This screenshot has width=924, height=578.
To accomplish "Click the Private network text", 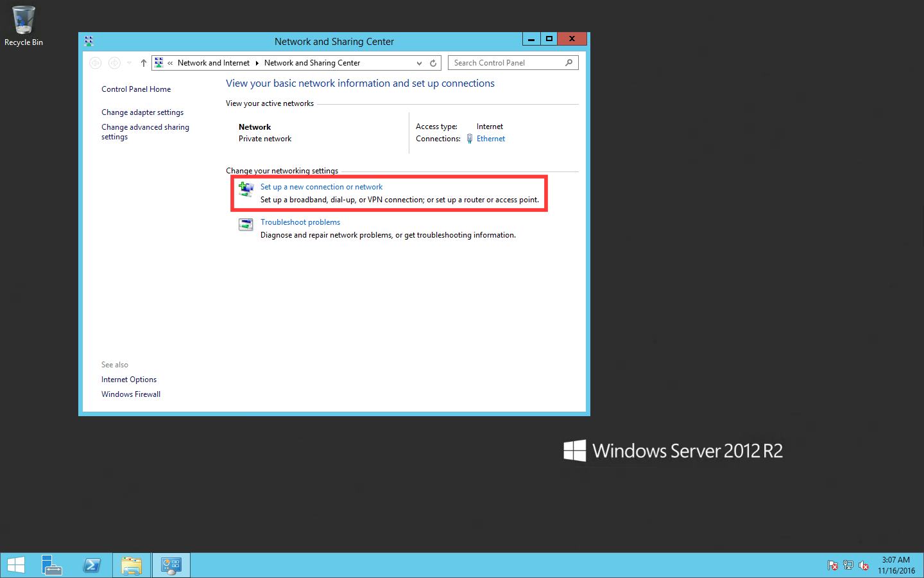I will [x=265, y=139].
